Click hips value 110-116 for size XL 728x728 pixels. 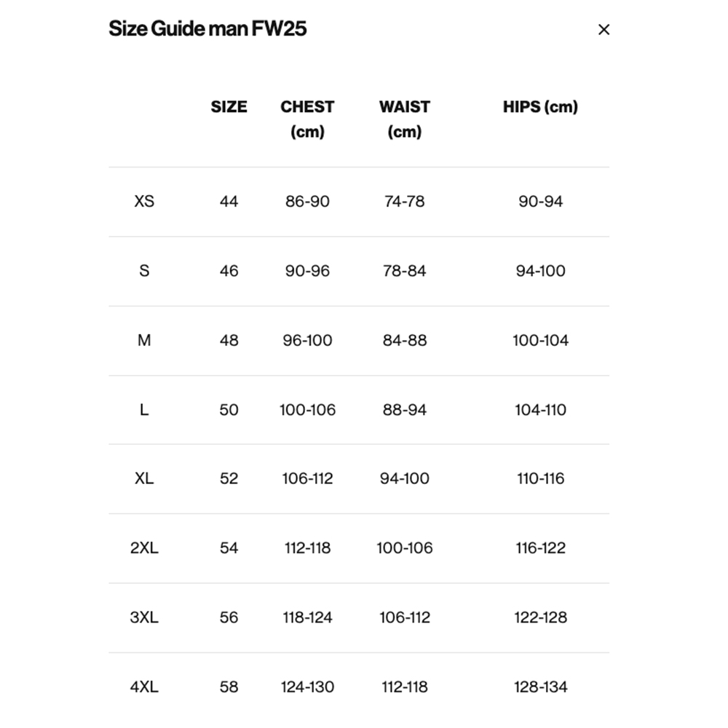(540, 478)
